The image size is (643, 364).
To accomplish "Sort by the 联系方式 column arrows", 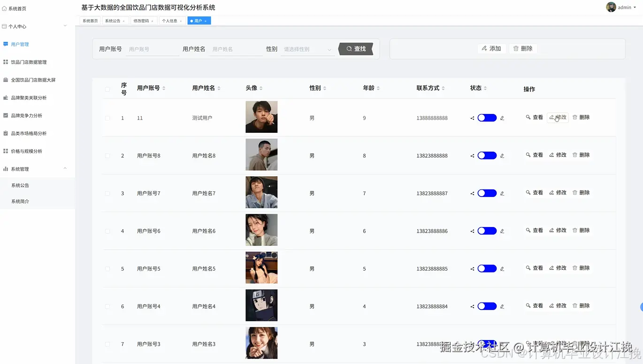I will [x=443, y=88].
